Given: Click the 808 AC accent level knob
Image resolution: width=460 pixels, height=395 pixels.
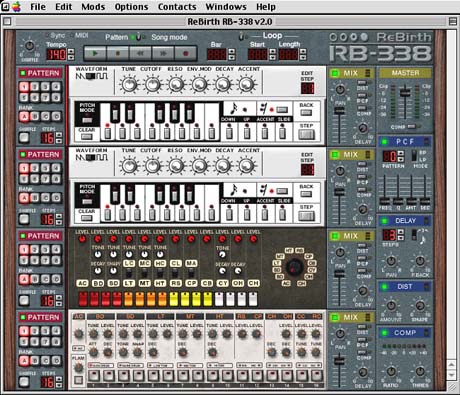Looking at the screenshot, I should (x=82, y=239).
